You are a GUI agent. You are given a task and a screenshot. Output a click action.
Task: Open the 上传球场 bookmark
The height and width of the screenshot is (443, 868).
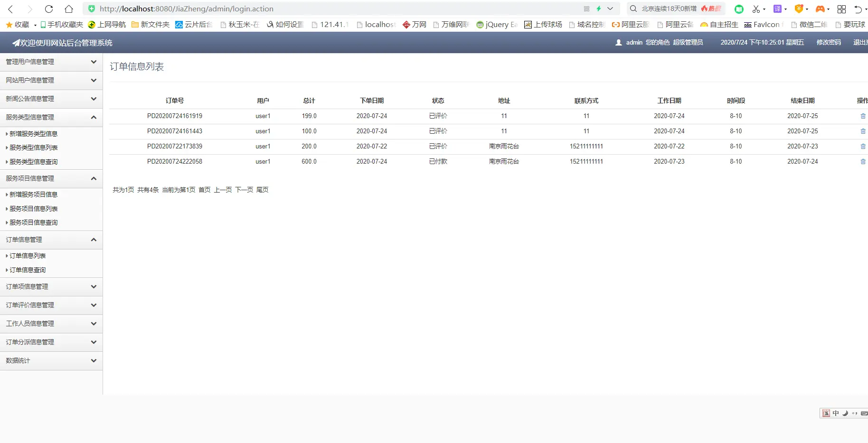(543, 25)
